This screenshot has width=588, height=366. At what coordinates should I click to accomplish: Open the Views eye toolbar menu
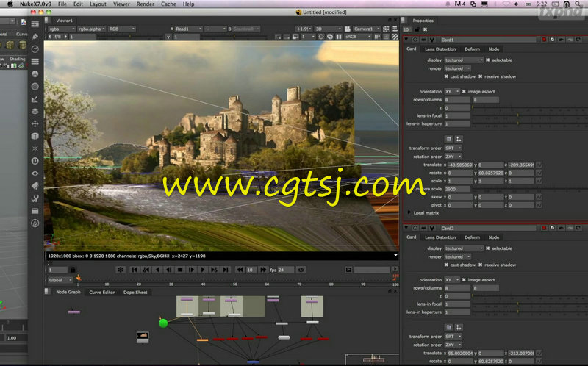click(x=35, y=173)
